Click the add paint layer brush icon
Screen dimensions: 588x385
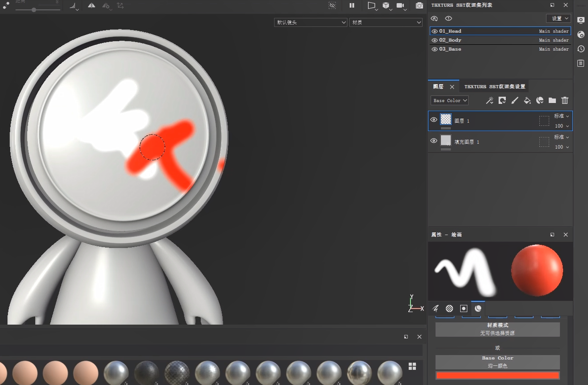pos(515,100)
